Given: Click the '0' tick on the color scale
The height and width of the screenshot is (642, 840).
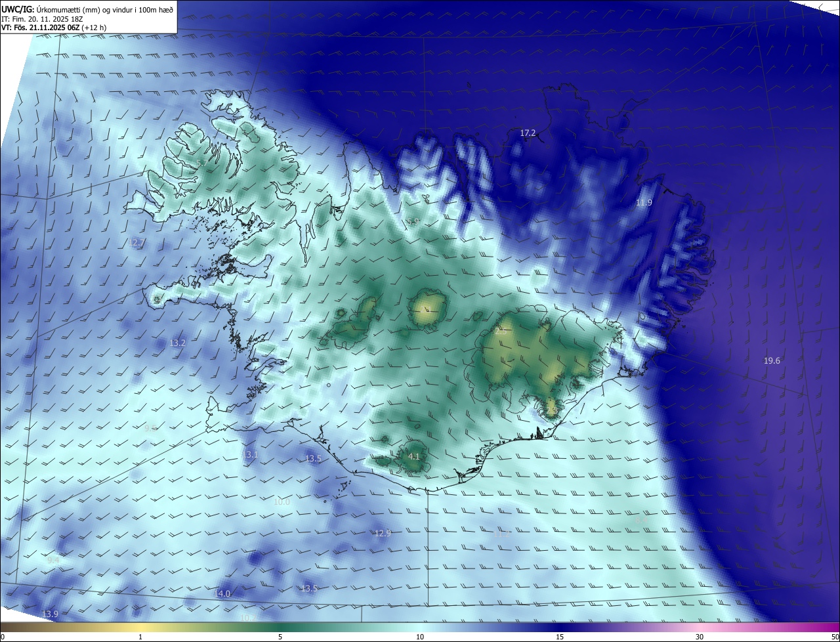Looking at the screenshot, I should [3, 637].
